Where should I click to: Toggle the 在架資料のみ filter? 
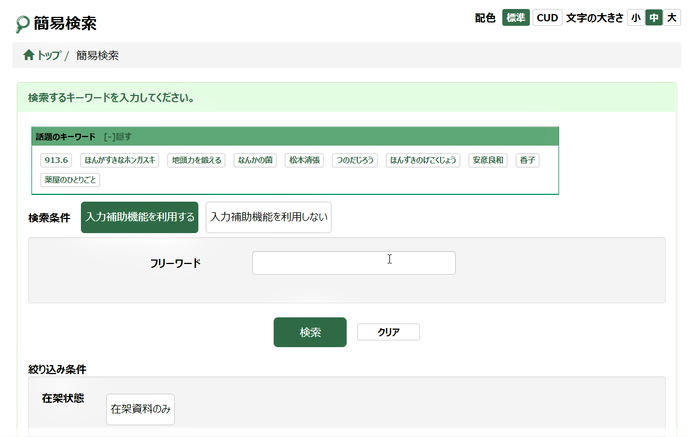pyautogui.click(x=140, y=409)
